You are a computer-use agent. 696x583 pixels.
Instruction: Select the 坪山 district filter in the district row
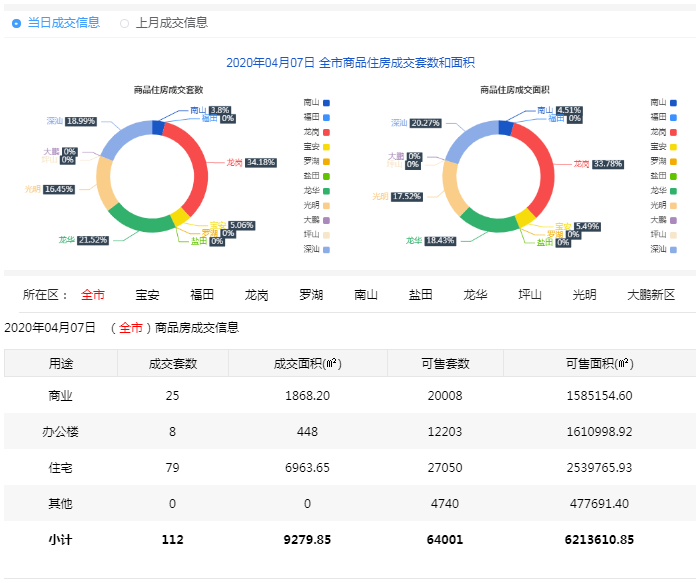point(529,295)
